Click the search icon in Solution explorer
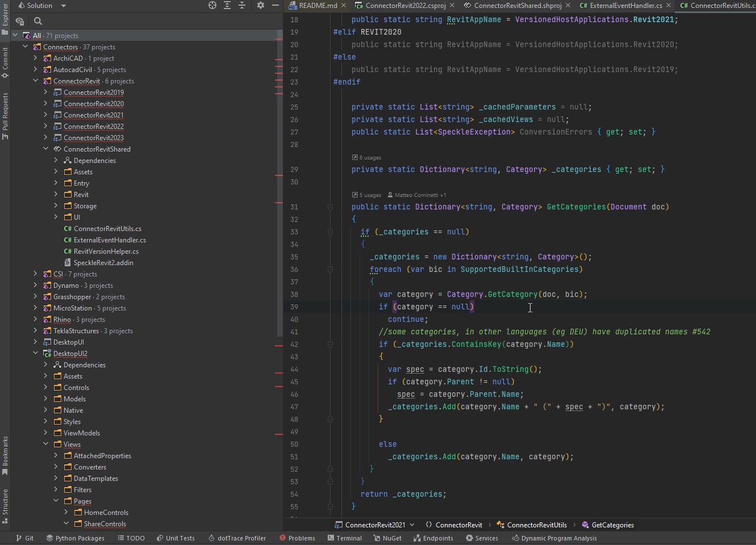 coord(38,21)
